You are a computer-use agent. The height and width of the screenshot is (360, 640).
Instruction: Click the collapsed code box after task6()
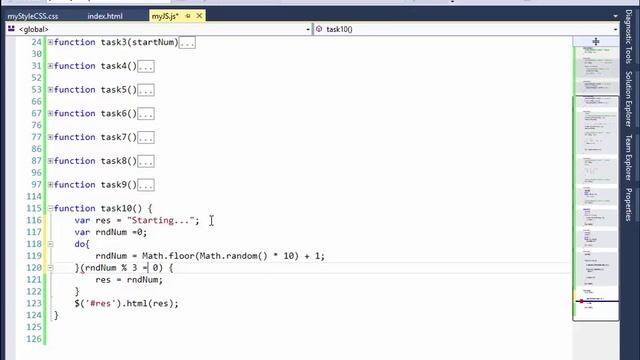[146, 113]
